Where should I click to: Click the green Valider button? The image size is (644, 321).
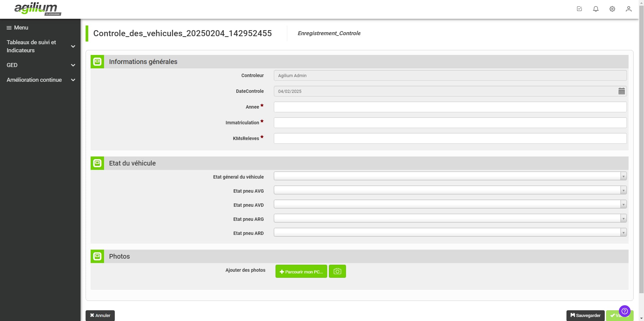click(613, 316)
